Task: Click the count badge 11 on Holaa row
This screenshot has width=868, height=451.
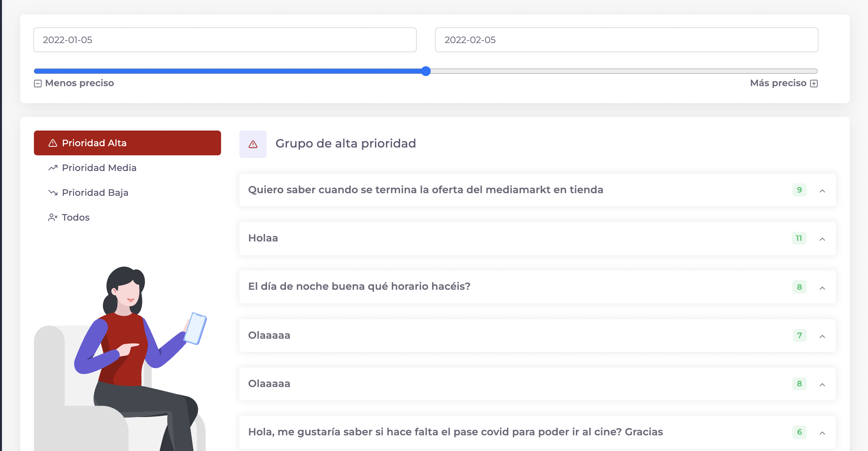Action: point(799,238)
